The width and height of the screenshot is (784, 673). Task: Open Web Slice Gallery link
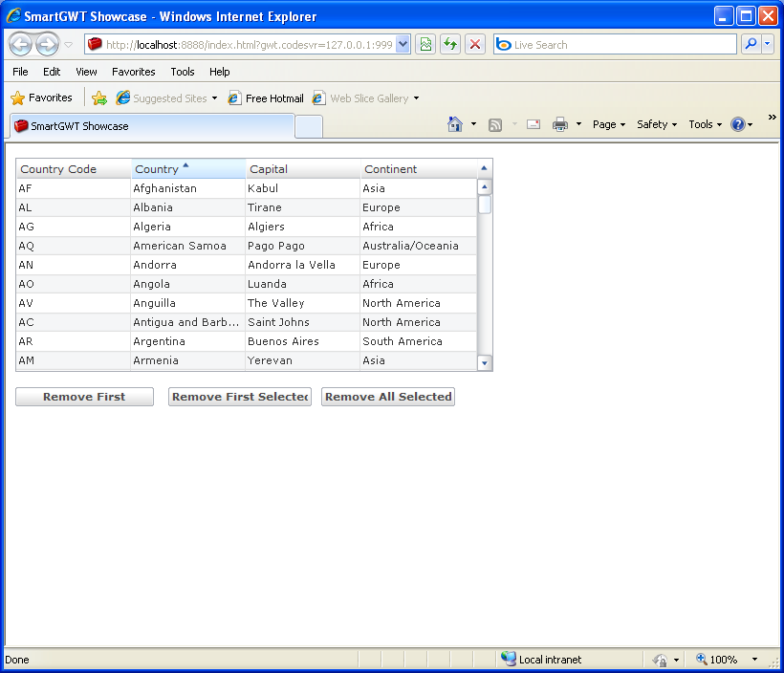[360, 98]
